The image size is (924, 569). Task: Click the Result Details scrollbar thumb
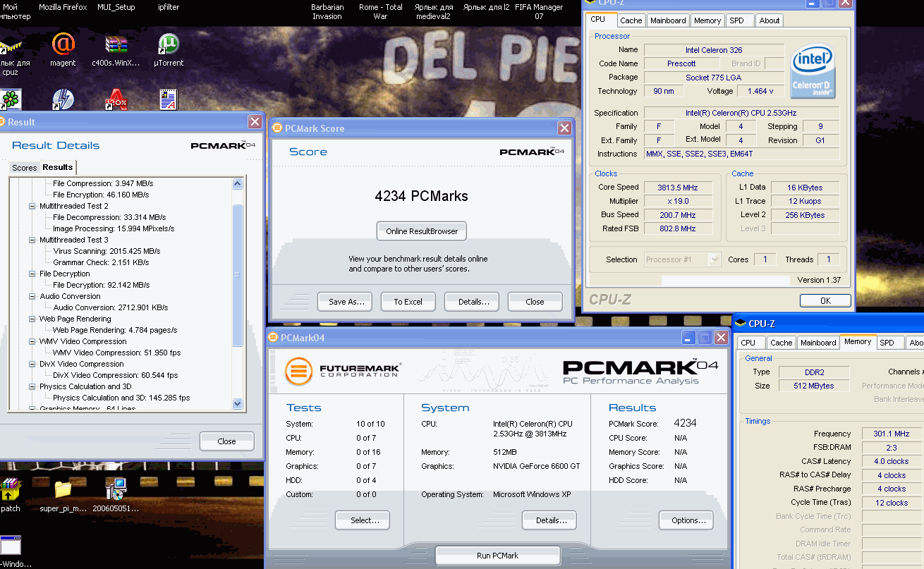click(x=237, y=275)
